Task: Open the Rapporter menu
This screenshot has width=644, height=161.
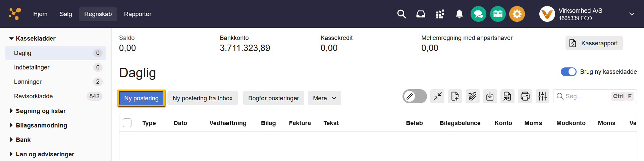Action: click(x=138, y=14)
